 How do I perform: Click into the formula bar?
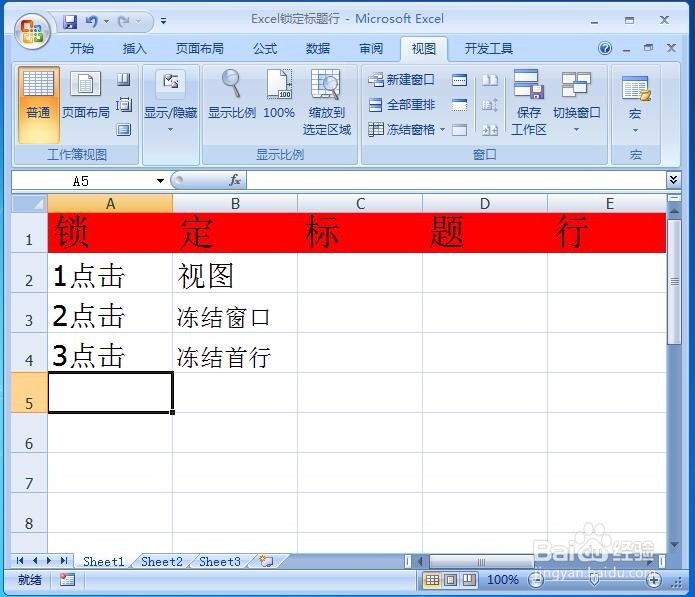(456, 180)
